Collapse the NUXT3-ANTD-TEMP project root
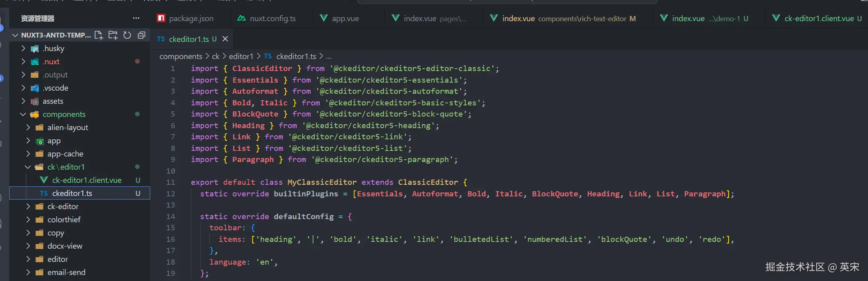The height and width of the screenshot is (281, 868). pos(15,35)
